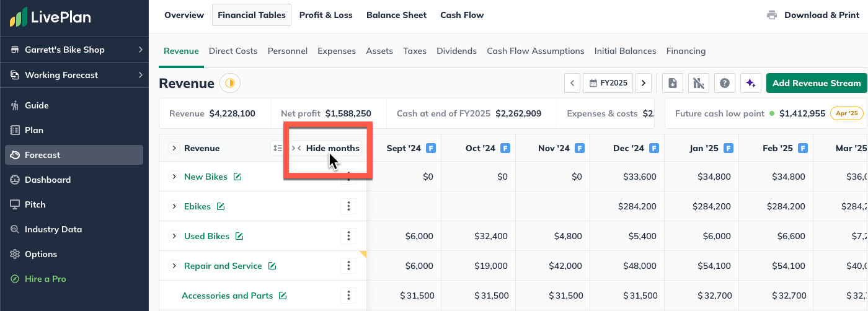
Task: Edit the Accessories and Parts stream
Action: coord(283,296)
